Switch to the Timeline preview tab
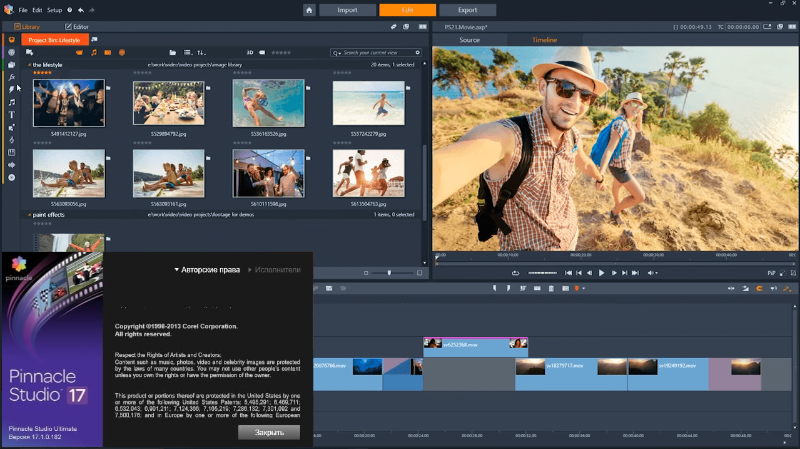Viewport: 800px width, 449px height. pyautogui.click(x=544, y=40)
